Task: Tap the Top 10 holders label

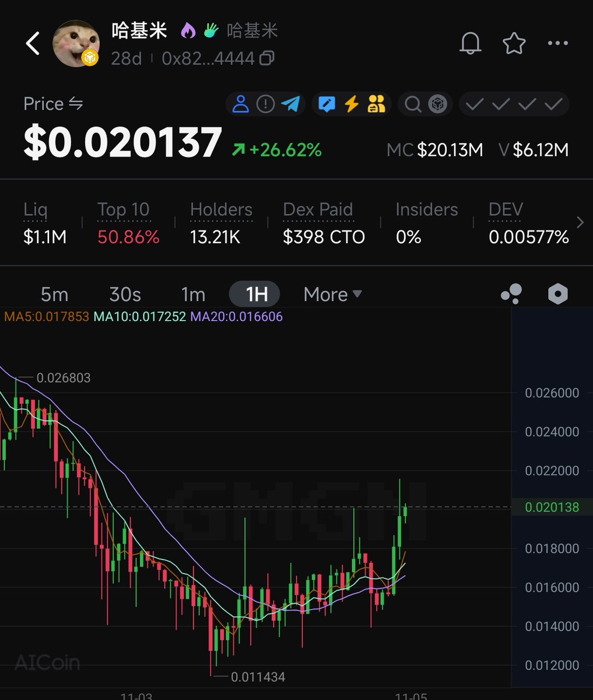Action: tap(124, 209)
